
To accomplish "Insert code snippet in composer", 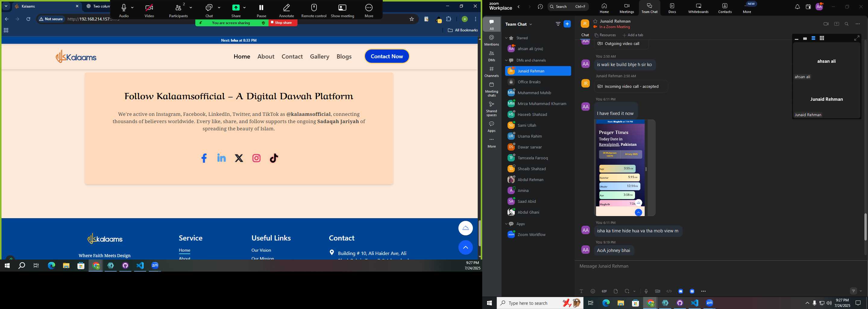I will (x=669, y=291).
